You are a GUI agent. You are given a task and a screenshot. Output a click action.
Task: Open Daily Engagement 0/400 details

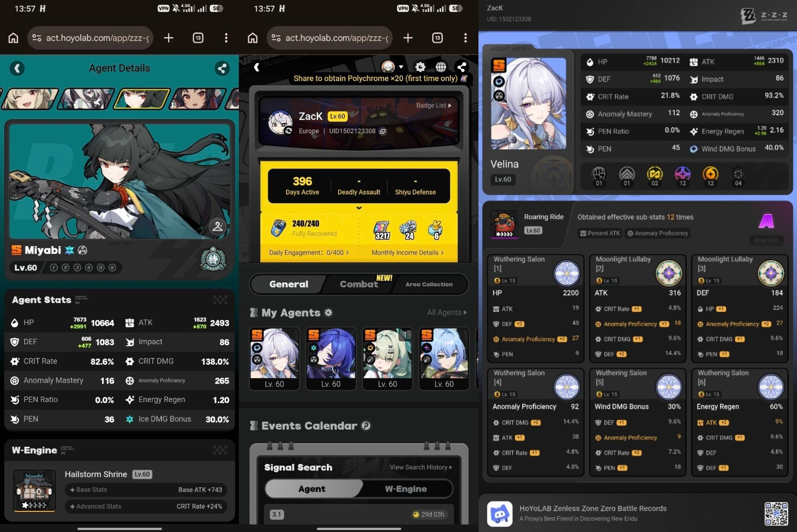pos(309,253)
